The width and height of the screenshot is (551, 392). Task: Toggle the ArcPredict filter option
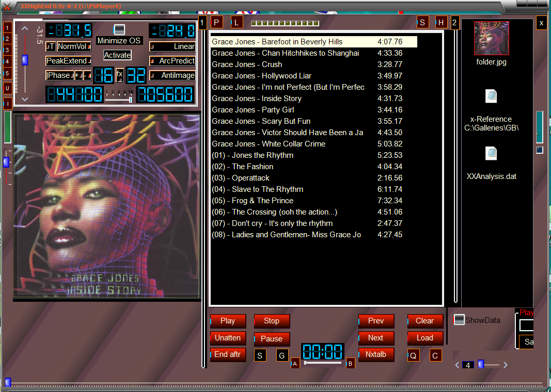pyautogui.click(x=172, y=61)
